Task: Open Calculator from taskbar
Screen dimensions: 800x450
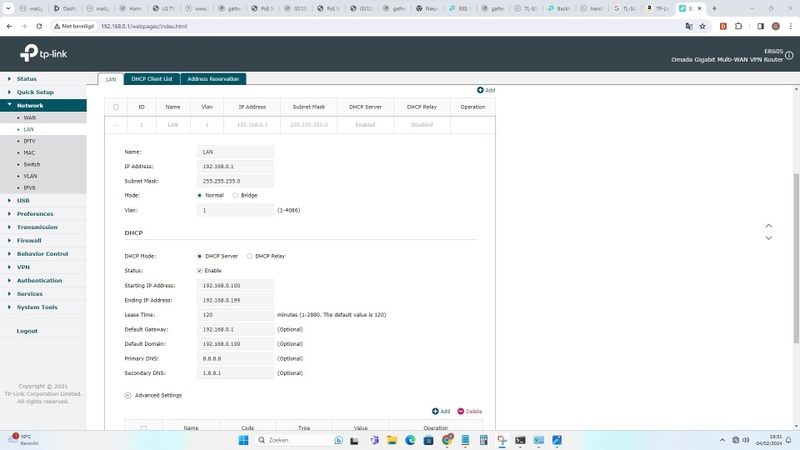Action: (x=484, y=440)
